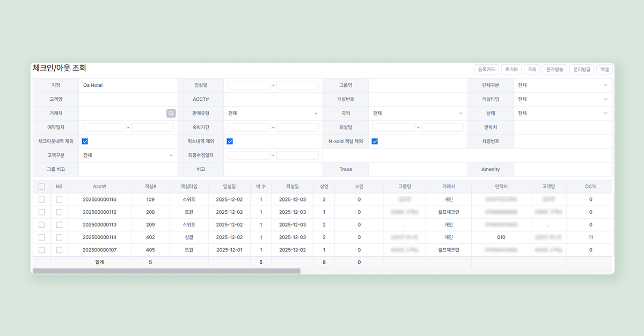Click Acct# cell 202500000114

[x=99, y=237]
